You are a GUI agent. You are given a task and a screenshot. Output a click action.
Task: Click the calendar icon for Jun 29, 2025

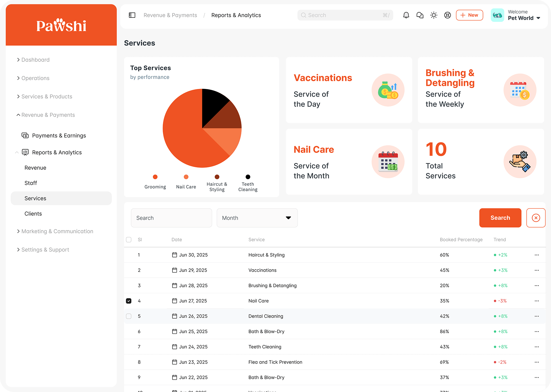coord(174,270)
